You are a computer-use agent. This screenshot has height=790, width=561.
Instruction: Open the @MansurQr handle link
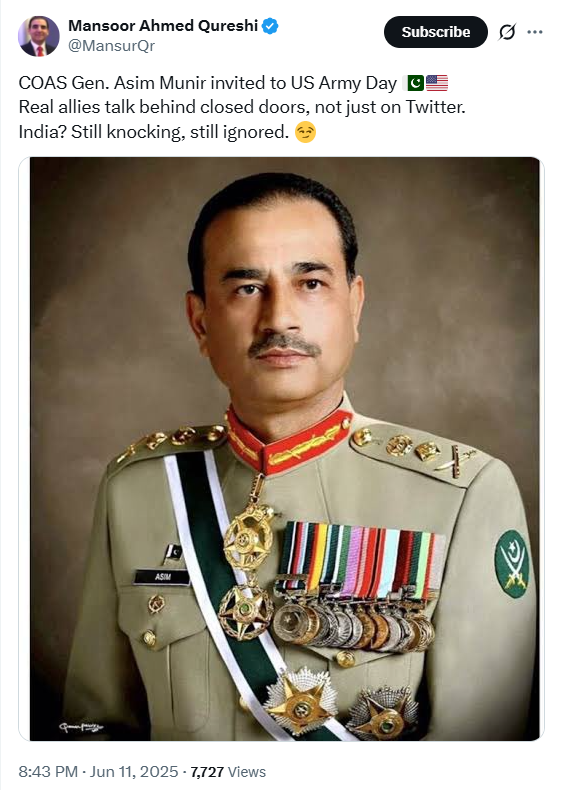(x=111, y=46)
